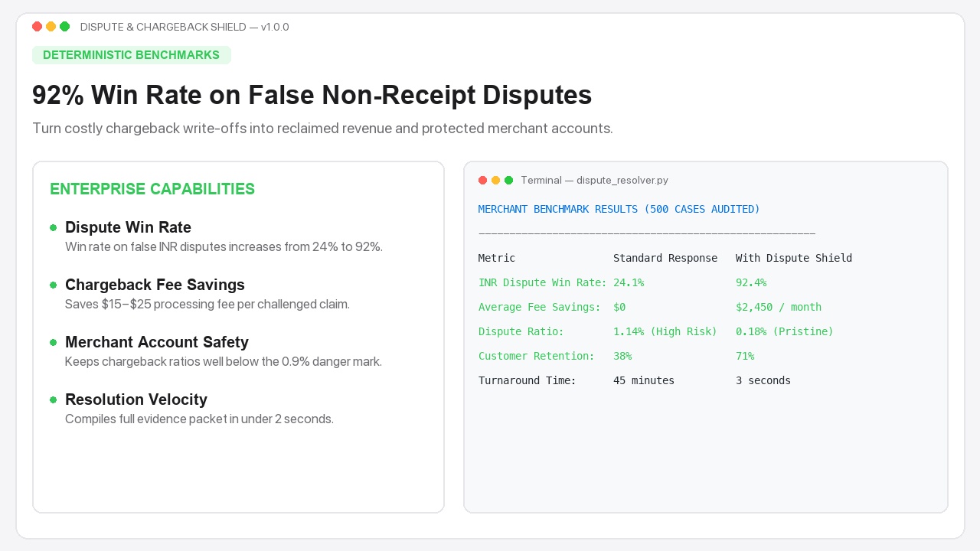
Task: Select the window title 'DISPUTE & CHARGEBACK SHIELD — v1.0.0'
Action: click(185, 27)
